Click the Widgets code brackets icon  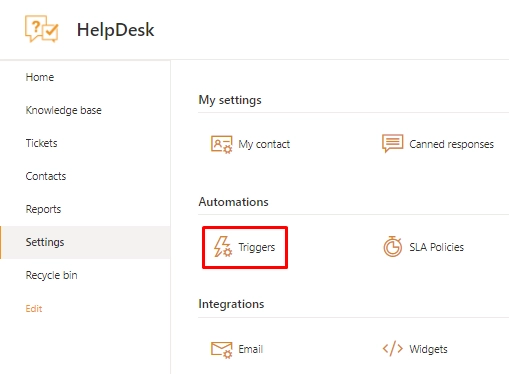(393, 349)
